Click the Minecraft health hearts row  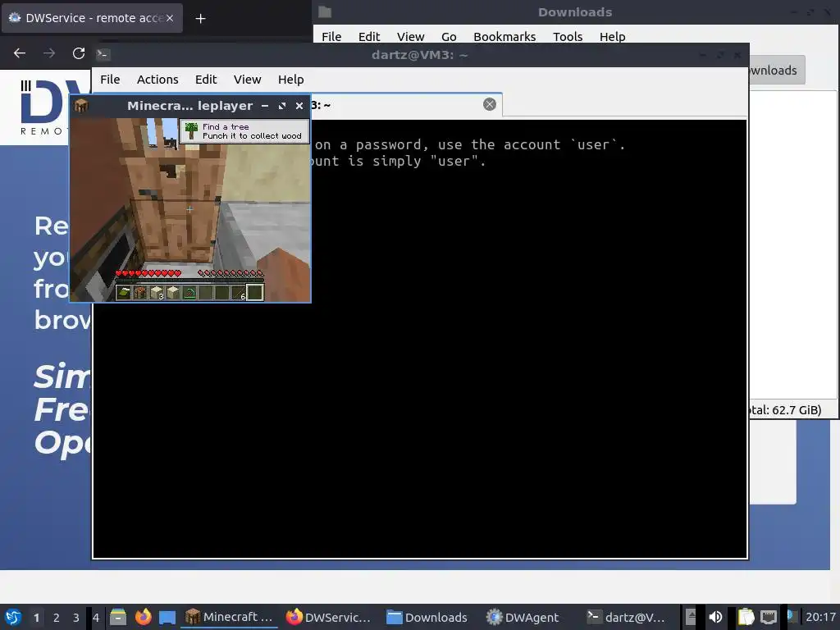[x=148, y=273]
